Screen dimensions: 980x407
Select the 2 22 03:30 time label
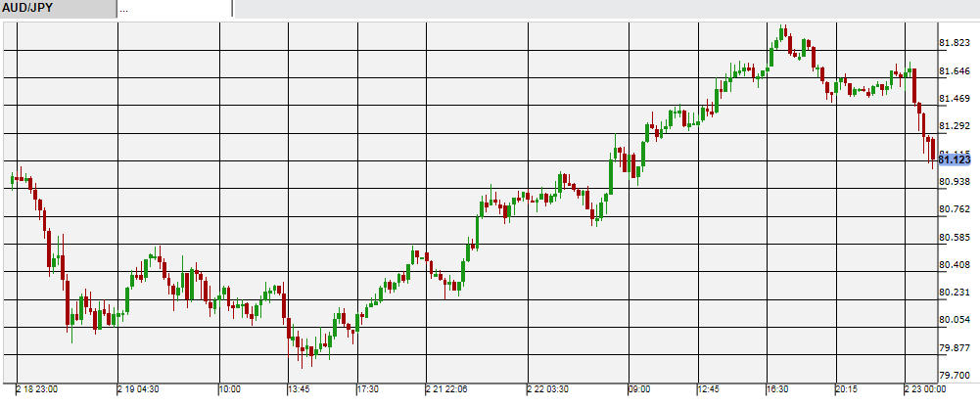tap(550, 389)
